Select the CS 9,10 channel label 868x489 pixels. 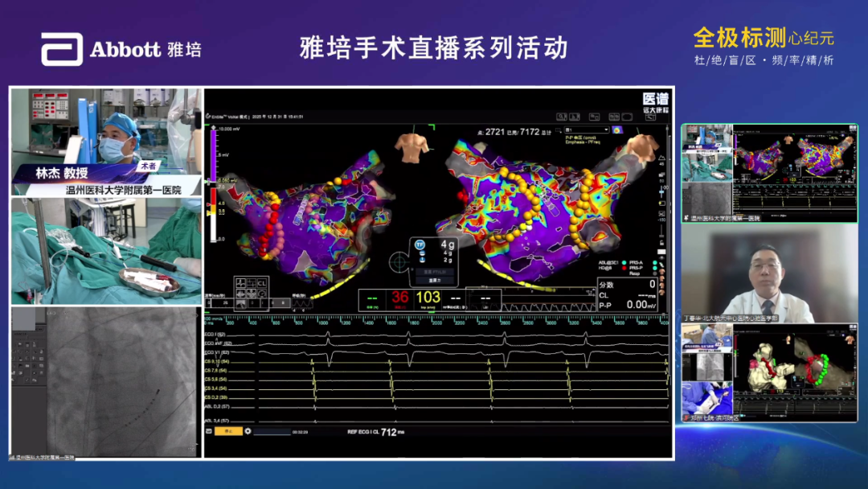[x=217, y=362]
